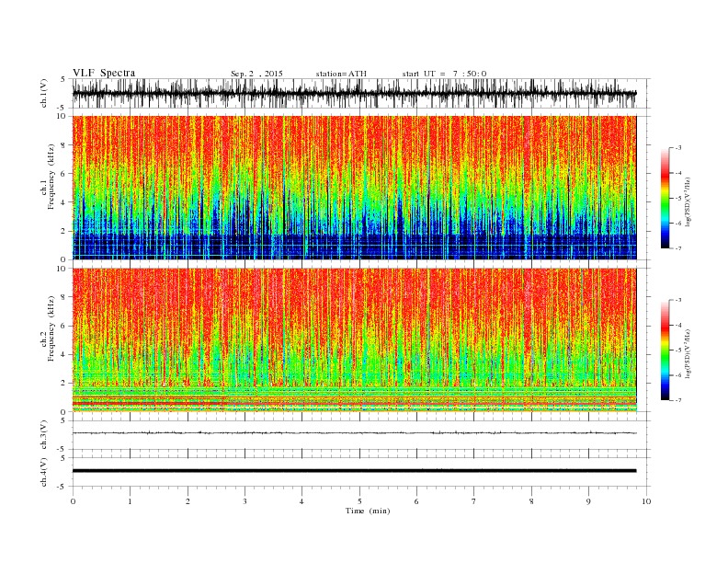Click the "1" tick label on the time axis
The height and width of the screenshot is (563, 728).
coord(130,501)
